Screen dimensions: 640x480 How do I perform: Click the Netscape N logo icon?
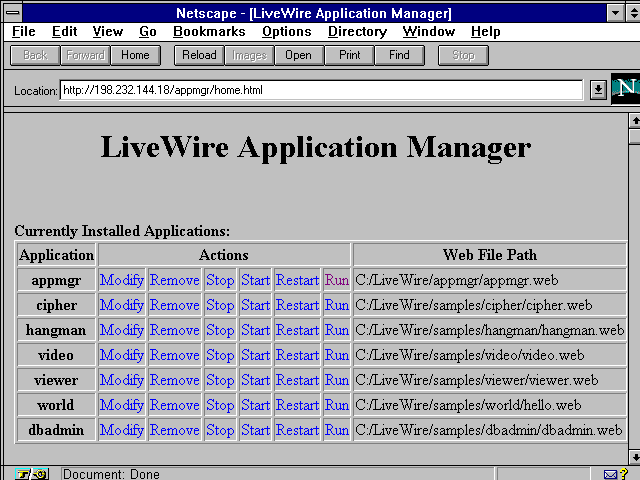tap(625, 88)
